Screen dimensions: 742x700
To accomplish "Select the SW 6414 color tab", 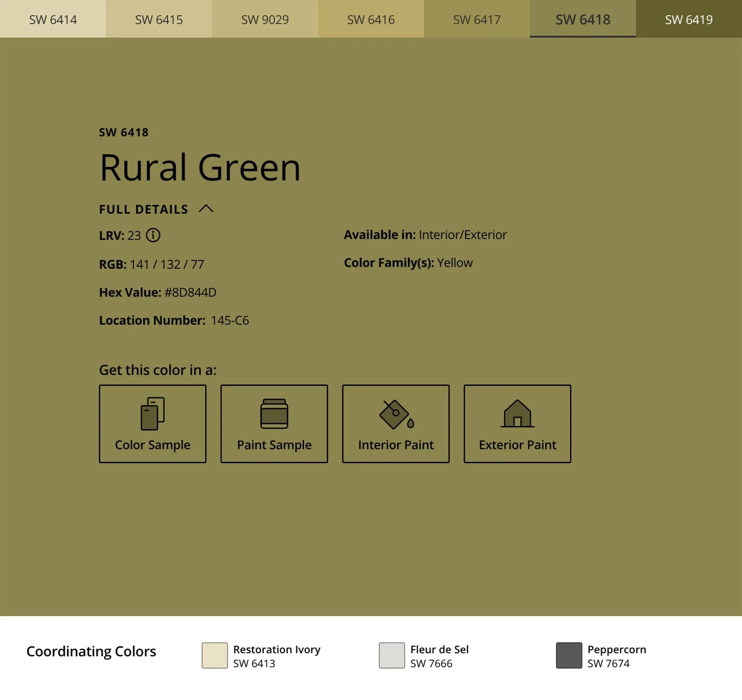I will pos(53,19).
